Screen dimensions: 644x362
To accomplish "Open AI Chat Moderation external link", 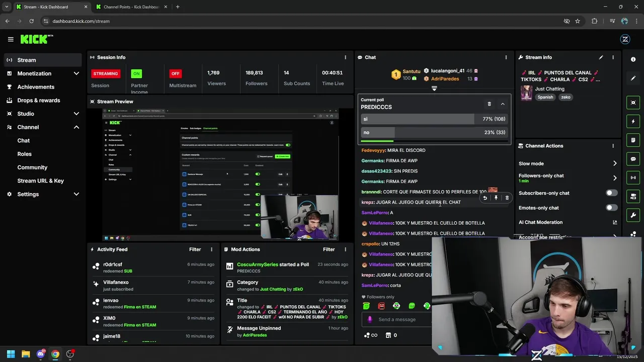I will point(615,222).
